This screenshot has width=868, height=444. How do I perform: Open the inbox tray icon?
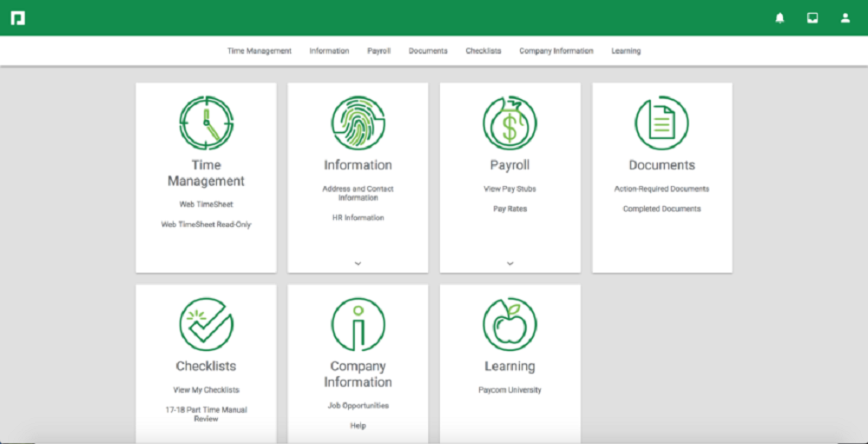pos(812,18)
